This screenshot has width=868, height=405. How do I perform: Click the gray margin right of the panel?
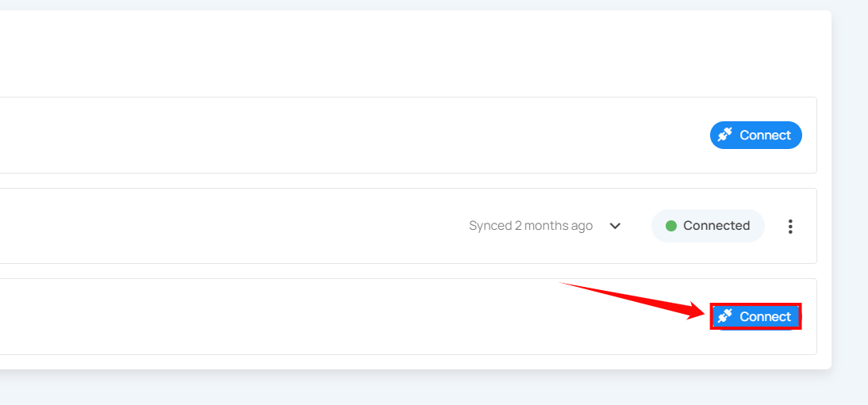coord(850,198)
